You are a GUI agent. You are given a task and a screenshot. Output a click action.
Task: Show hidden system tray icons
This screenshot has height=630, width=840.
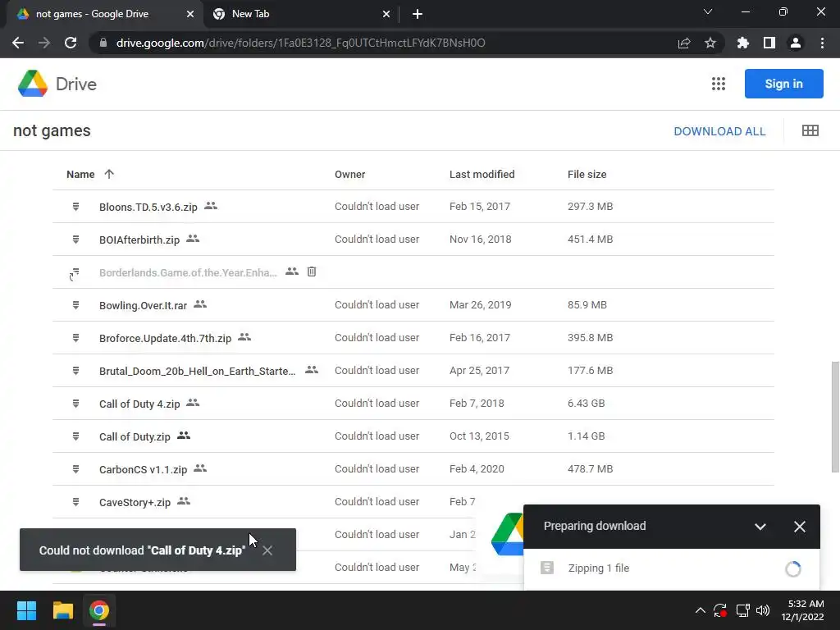click(x=701, y=610)
